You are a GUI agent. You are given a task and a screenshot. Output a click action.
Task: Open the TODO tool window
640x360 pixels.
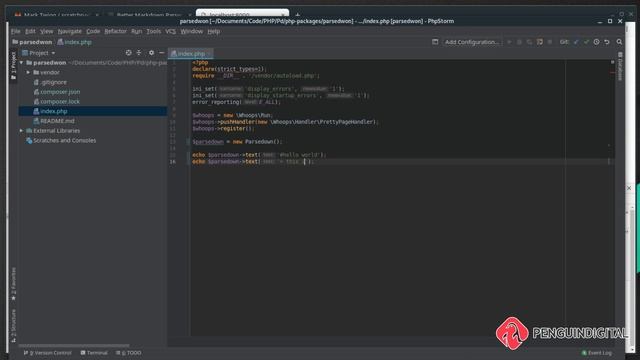[x=129, y=353]
